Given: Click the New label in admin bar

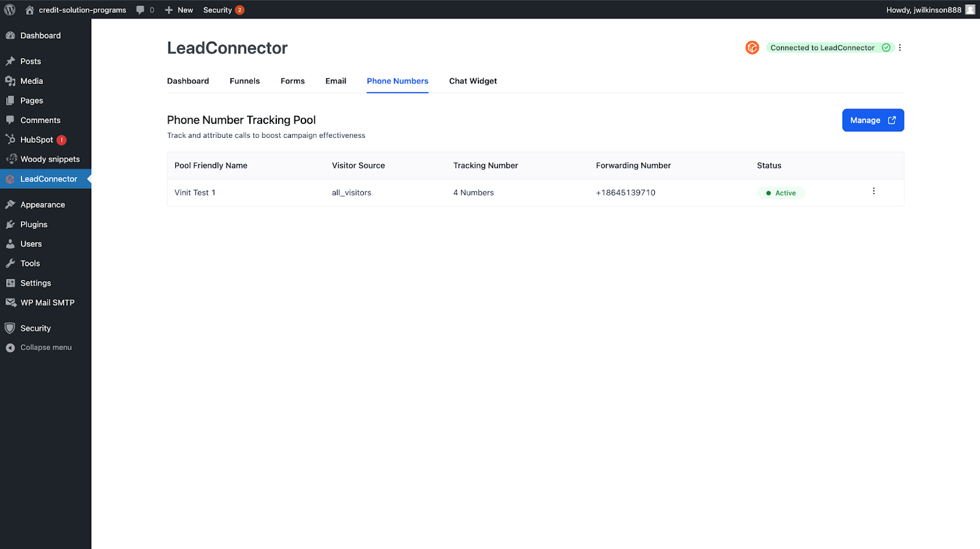Looking at the screenshot, I should [185, 10].
